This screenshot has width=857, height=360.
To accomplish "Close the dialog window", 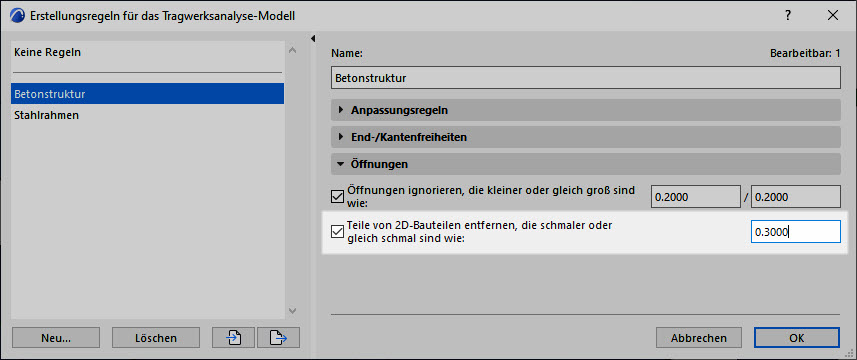I will click(x=833, y=16).
